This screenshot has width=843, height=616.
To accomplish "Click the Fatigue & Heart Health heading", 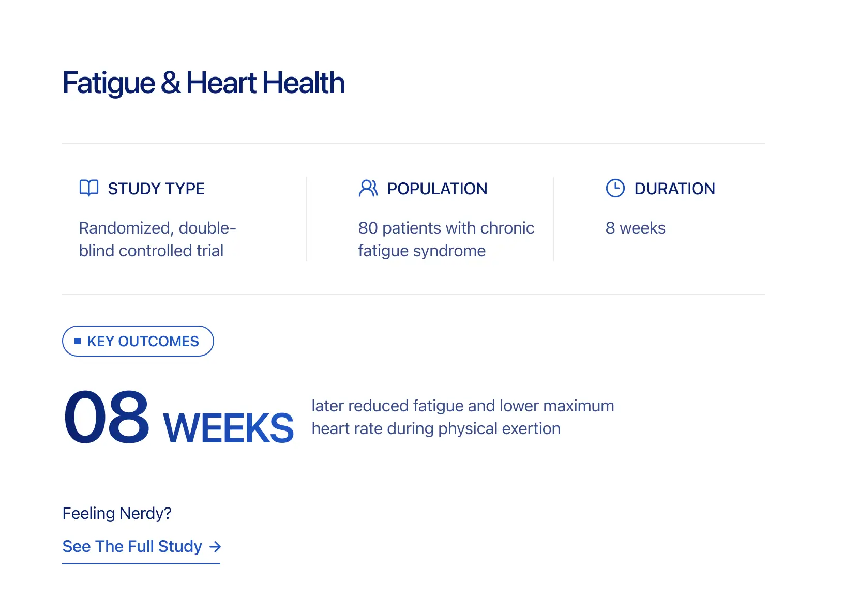I will point(204,83).
